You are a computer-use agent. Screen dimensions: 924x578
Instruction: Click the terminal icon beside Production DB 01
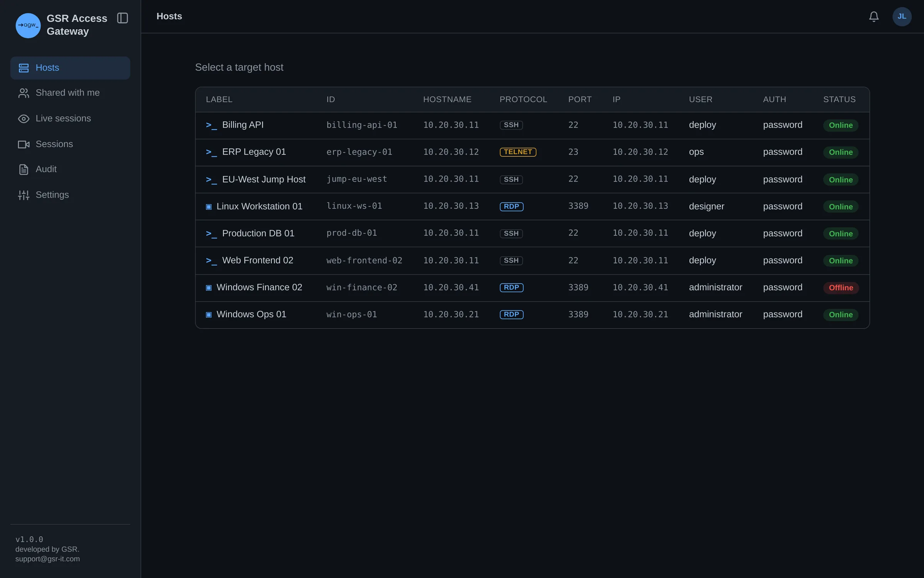coord(211,234)
